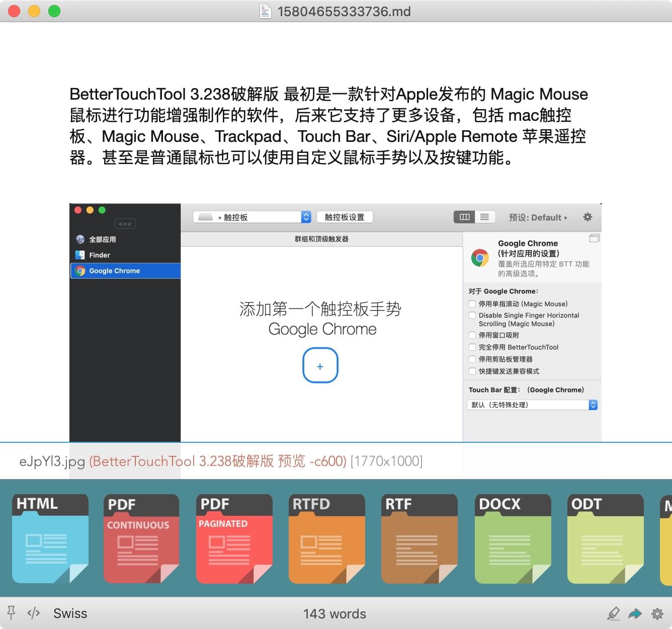Viewport: 672px width, 629px height.
Task: Export document as HTML
Action: 50,538
